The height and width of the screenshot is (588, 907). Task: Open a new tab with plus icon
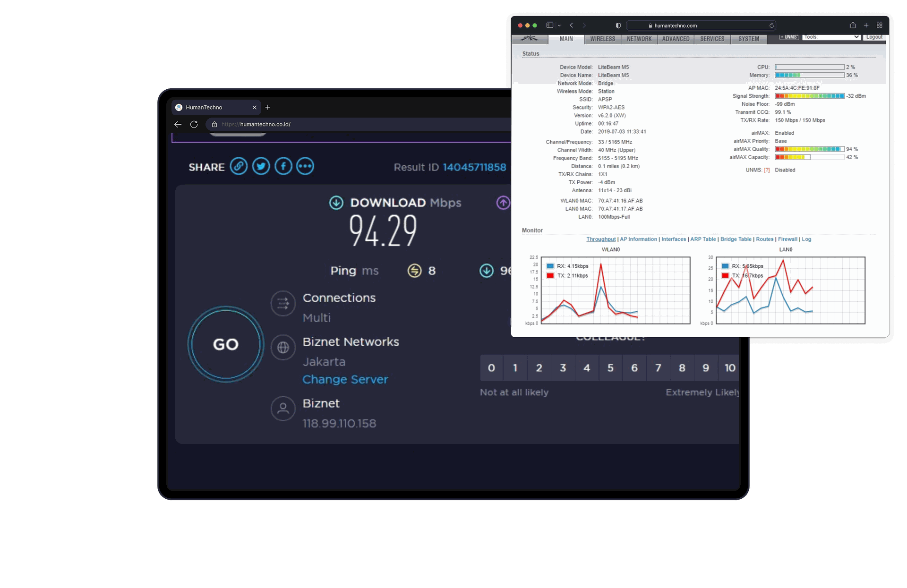(268, 107)
